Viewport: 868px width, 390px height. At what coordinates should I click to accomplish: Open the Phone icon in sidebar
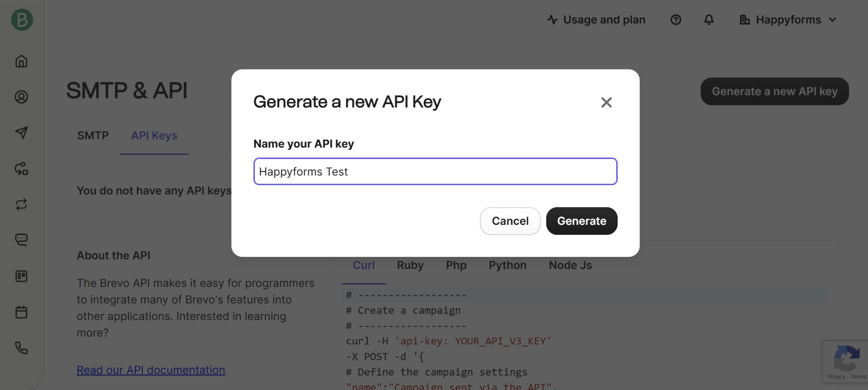tap(22, 348)
